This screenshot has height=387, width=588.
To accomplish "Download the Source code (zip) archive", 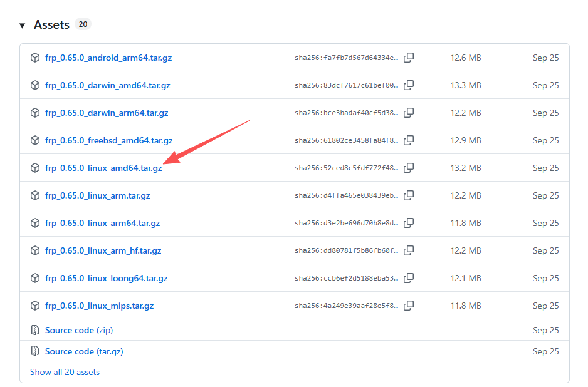I will tap(70, 330).
